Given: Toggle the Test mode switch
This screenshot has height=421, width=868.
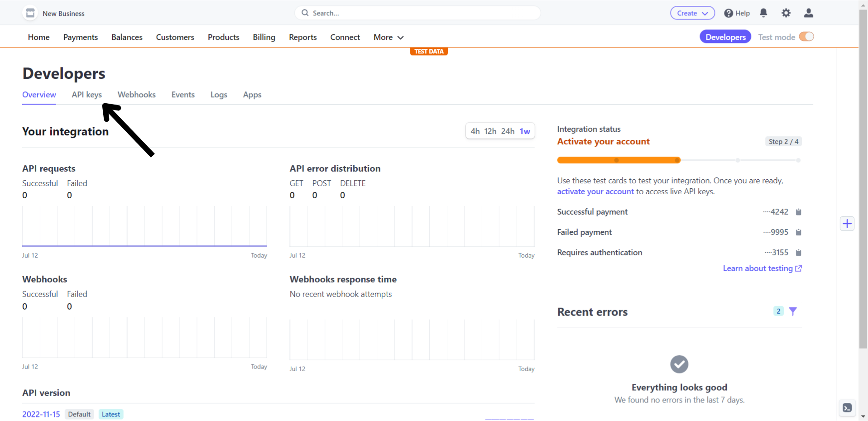Looking at the screenshot, I should pyautogui.click(x=806, y=37).
